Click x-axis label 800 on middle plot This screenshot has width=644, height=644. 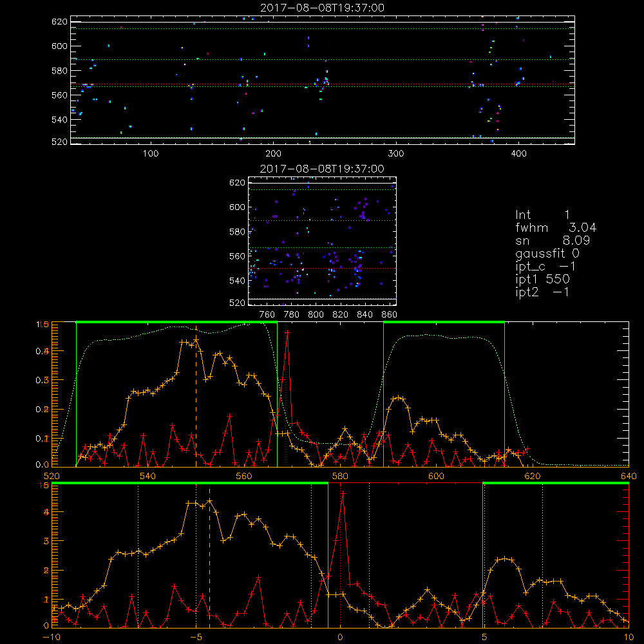pyautogui.click(x=316, y=315)
